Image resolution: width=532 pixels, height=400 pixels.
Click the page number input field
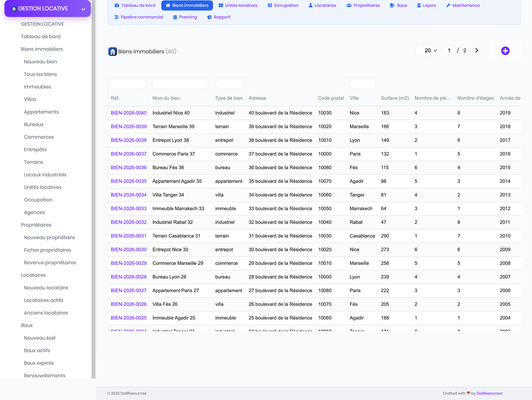pyautogui.click(x=449, y=50)
